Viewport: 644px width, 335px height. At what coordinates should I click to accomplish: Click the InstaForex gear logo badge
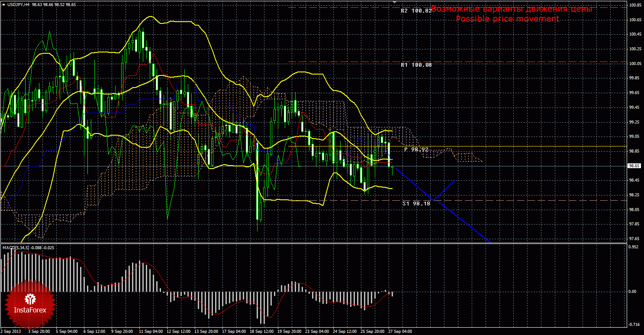point(30,303)
